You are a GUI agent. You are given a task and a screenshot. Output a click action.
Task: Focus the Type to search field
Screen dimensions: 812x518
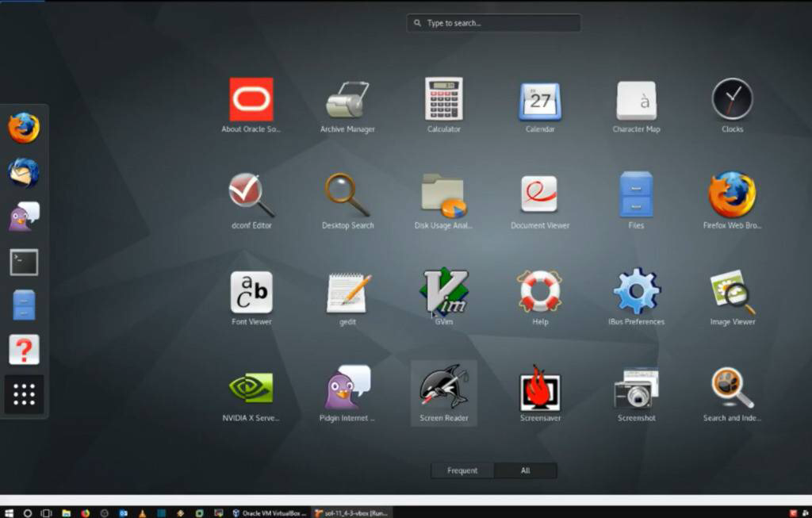pos(493,23)
